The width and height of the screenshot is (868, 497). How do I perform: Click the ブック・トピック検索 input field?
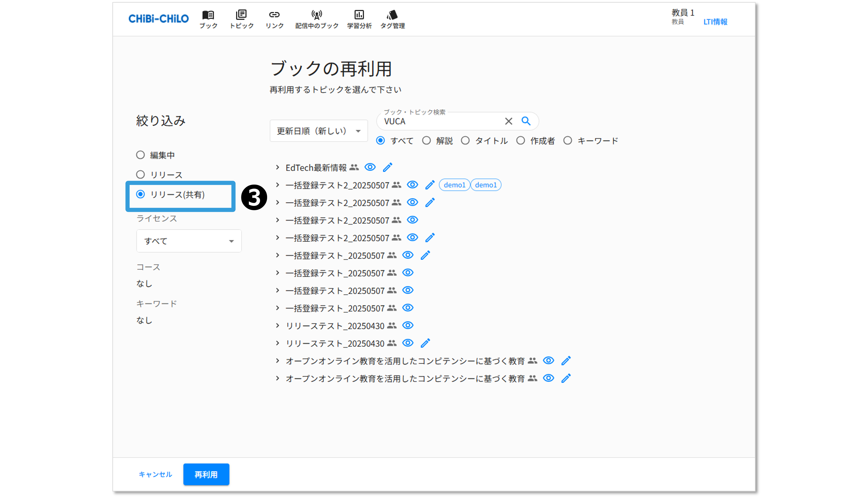pos(440,121)
